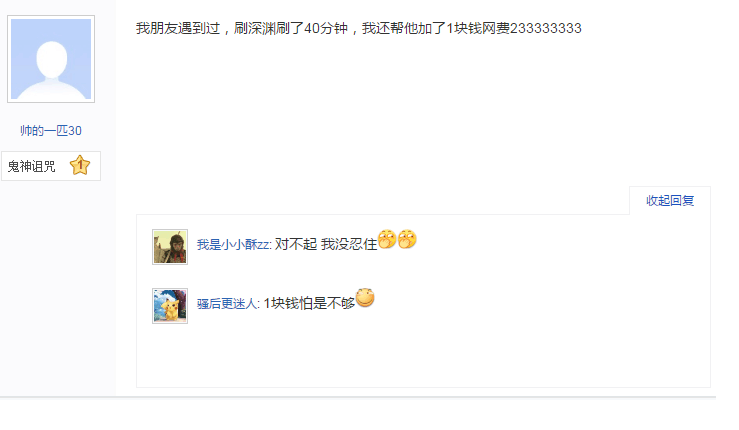The width and height of the screenshot is (739, 430).
Task: Click the 233333333 at the post's end
Action: (x=546, y=28)
